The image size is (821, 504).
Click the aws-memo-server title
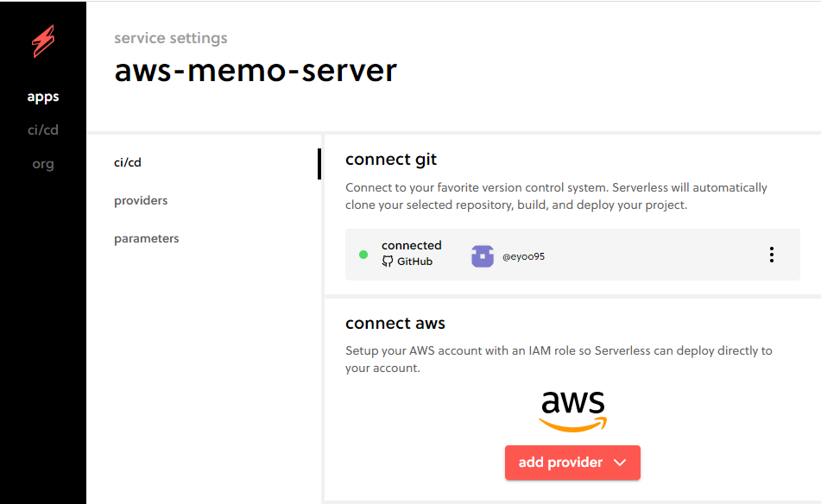[256, 71]
